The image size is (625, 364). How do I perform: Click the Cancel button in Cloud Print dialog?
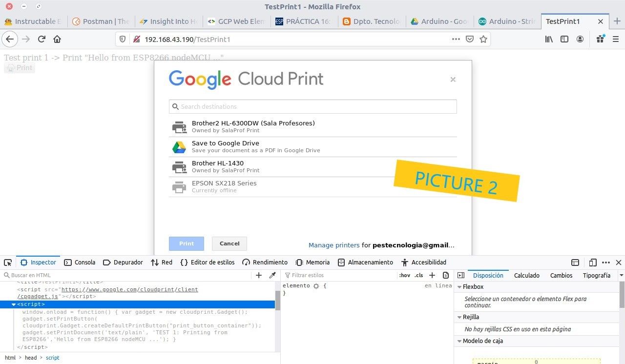tap(229, 243)
